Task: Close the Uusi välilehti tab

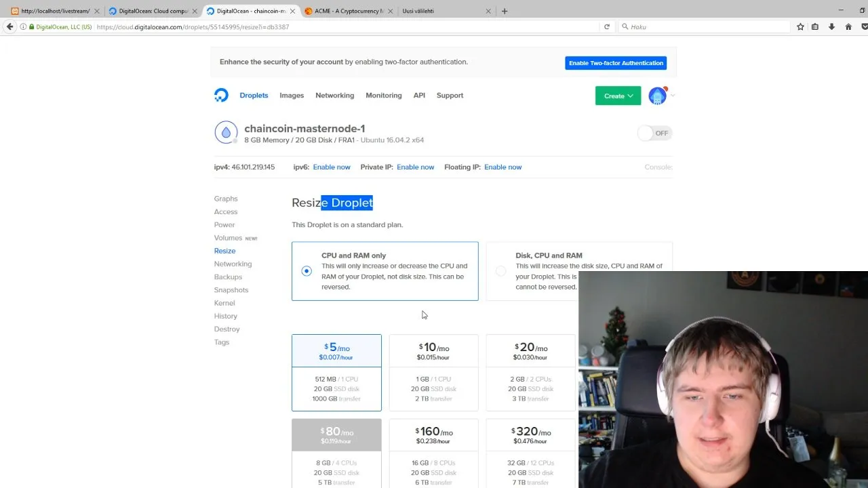Action: tap(488, 11)
